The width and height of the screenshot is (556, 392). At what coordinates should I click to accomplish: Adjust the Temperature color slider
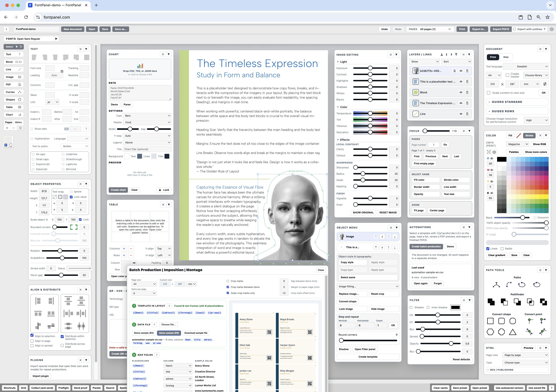[370, 113]
